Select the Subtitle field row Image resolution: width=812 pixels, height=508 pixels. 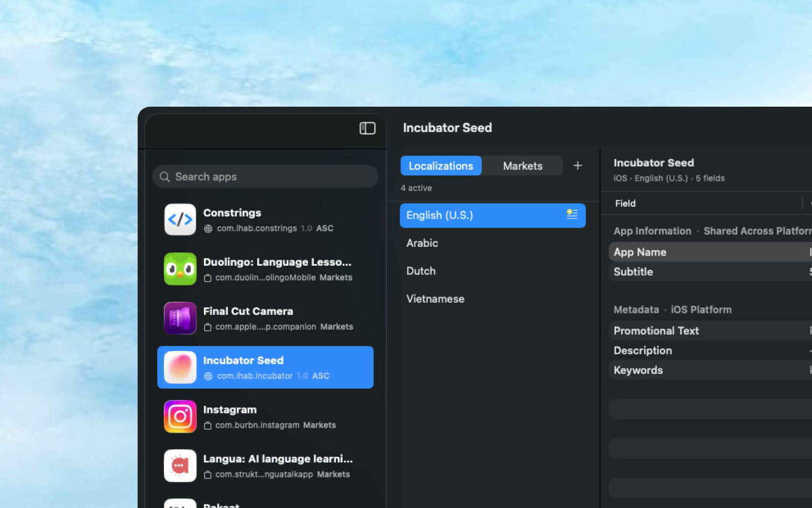coord(710,272)
